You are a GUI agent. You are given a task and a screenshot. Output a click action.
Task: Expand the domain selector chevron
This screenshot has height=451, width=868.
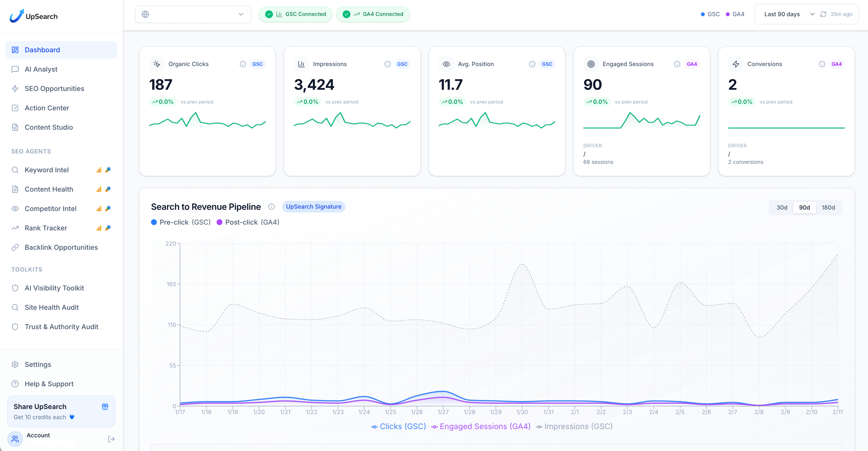pyautogui.click(x=241, y=14)
